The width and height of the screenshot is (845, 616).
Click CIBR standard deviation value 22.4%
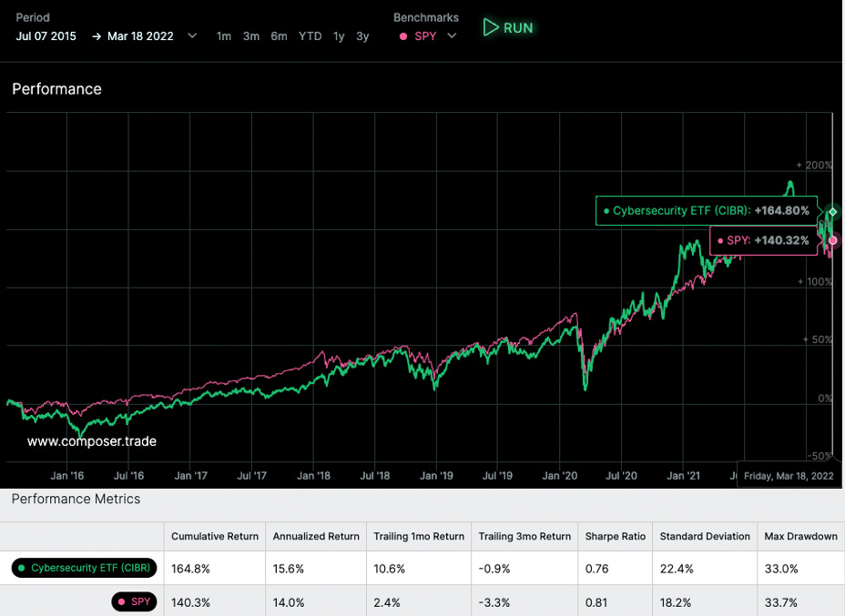click(676, 569)
